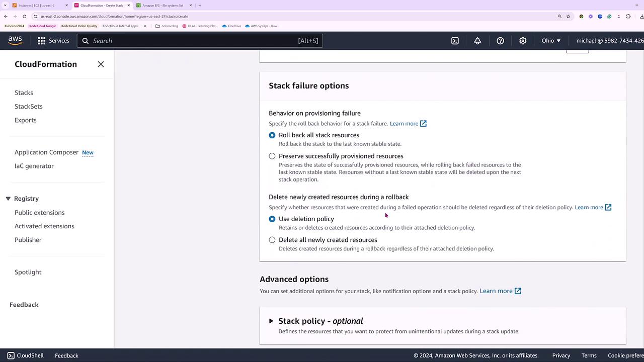Select Roll back all stack resources
This screenshot has width=644, height=362.
(x=272, y=135)
